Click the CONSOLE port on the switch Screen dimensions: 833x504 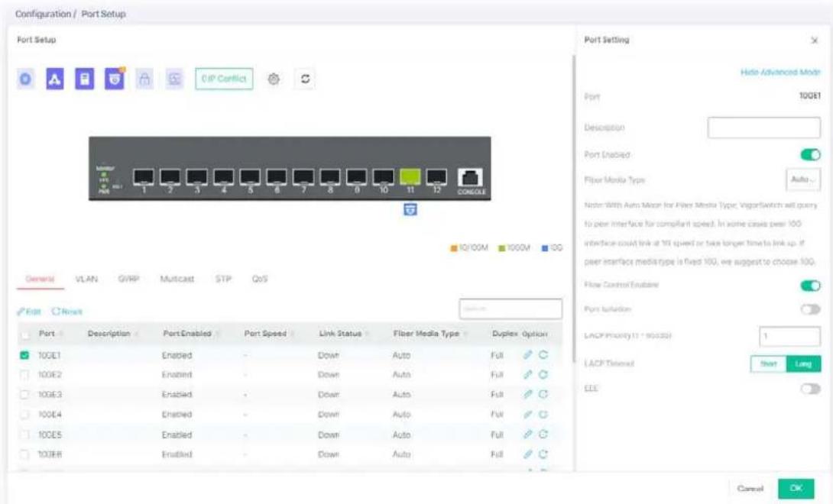coord(471,178)
